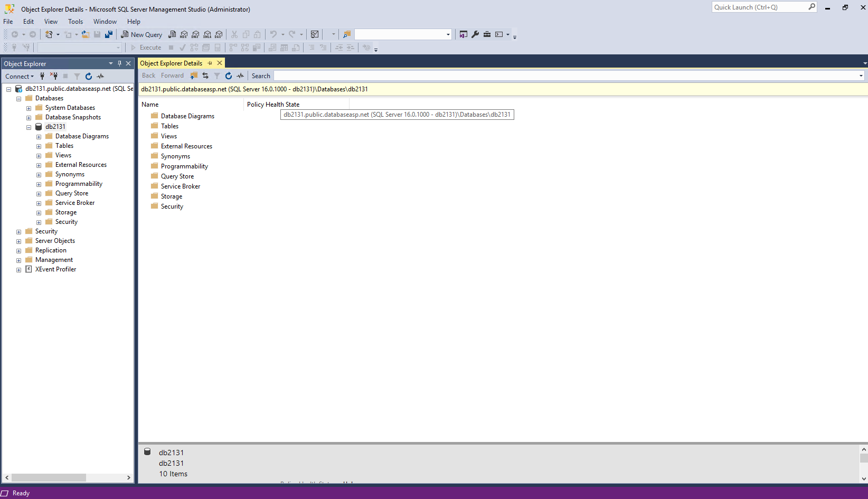This screenshot has width=868, height=499.
Task: Open Connect dropdown in Object Explorer
Action: tap(20, 76)
